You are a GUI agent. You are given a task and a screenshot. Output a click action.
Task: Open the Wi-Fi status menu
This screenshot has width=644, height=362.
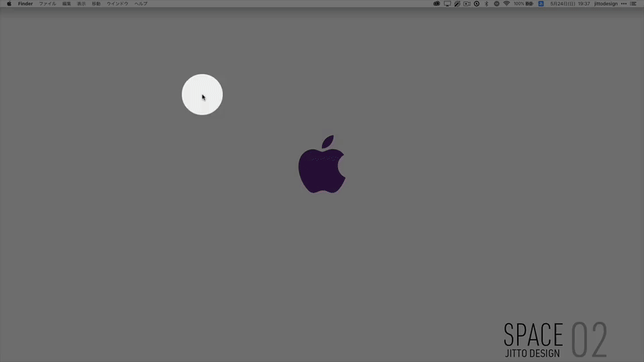point(506,4)
